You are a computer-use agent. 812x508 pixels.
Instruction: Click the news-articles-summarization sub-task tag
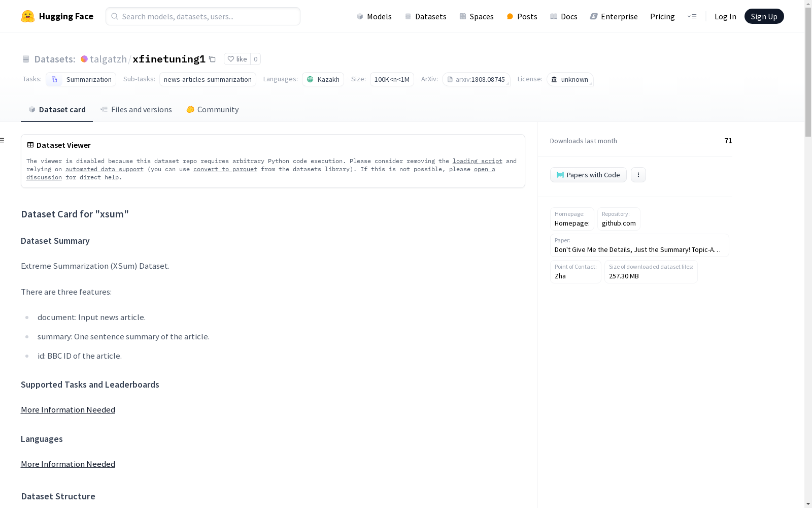(208, 79)
